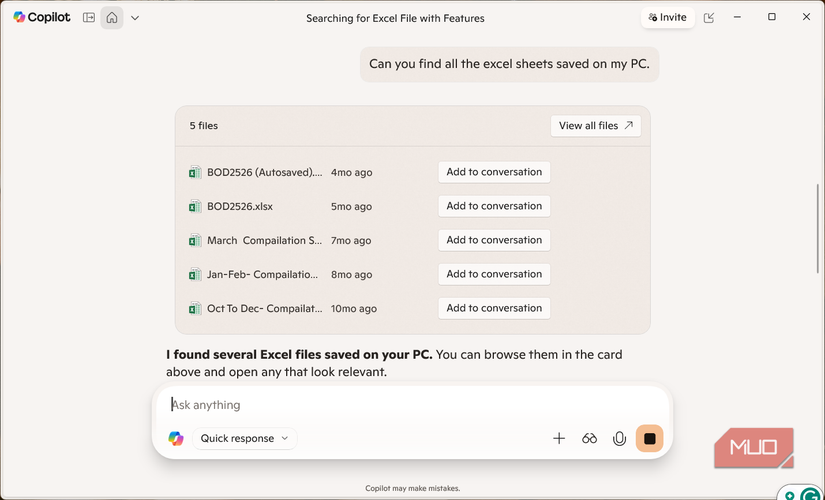The height and width of the screenshot is (500, 825).
Task: Toggle the sidebar panel icon
Action: (x=89, y=18)
